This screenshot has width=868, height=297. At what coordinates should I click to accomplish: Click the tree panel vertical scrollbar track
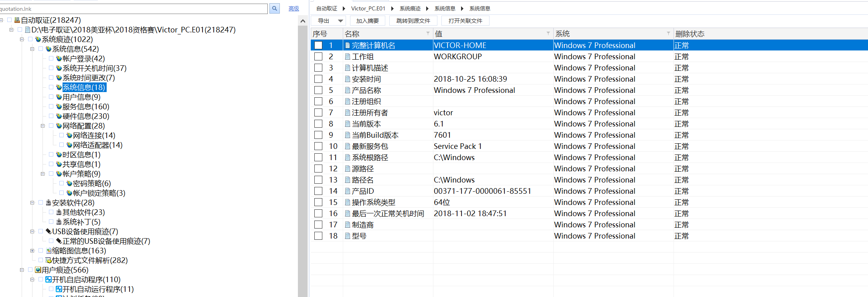click(303, 160)
